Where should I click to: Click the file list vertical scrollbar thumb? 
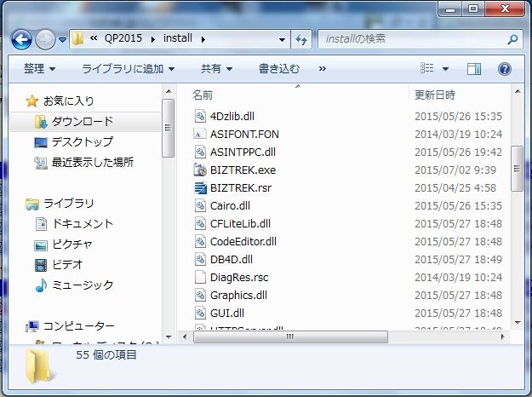click(x=517, y=169)
